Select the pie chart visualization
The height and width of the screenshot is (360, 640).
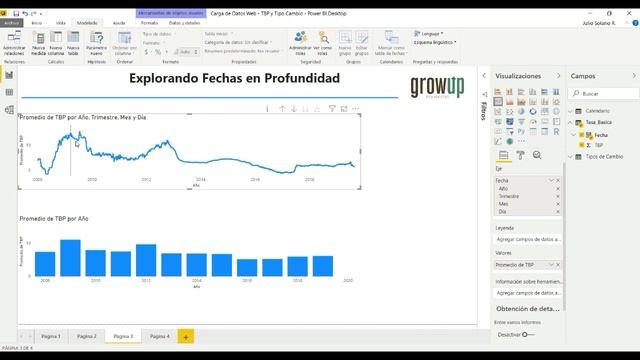pos(521,111)
